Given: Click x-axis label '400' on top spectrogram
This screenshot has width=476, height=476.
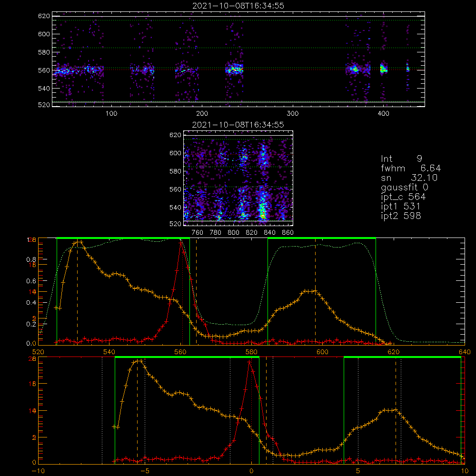Looking at the screenshot, I should tap(383, 114).
